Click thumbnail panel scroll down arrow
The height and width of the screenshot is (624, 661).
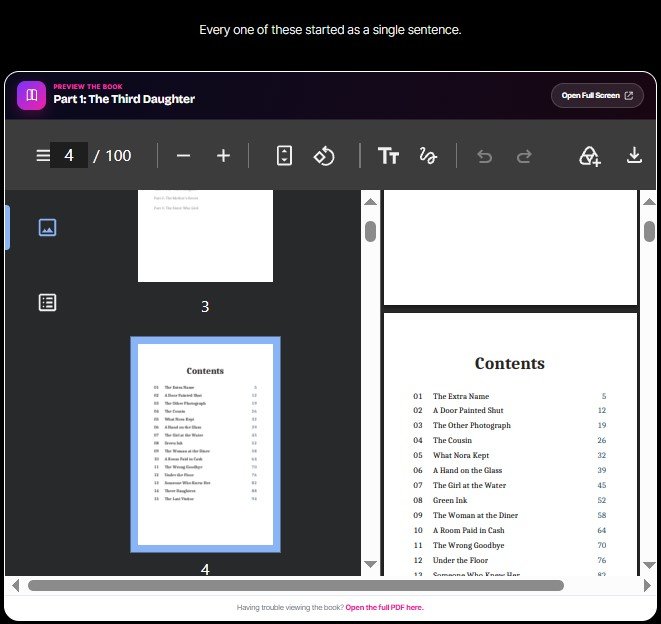[x=370, y=564]
